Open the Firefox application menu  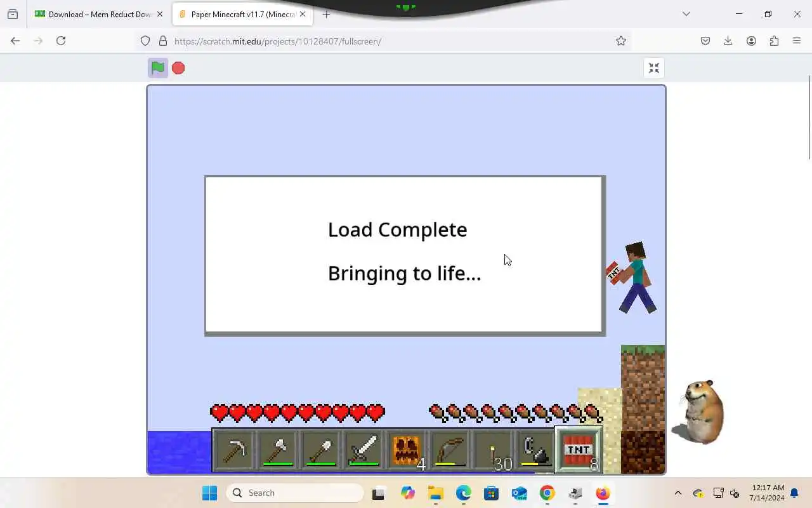pos(797,41)
